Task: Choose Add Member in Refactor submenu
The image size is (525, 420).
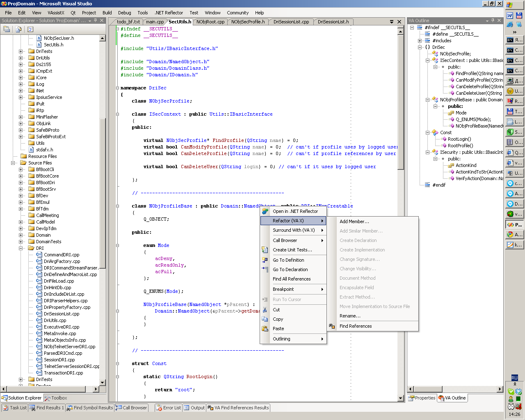Action: [354, 221]
